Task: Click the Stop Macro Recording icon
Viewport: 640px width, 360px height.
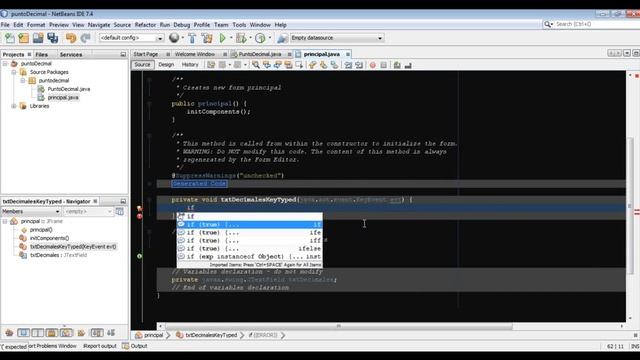Action: (x=383, y=65)
